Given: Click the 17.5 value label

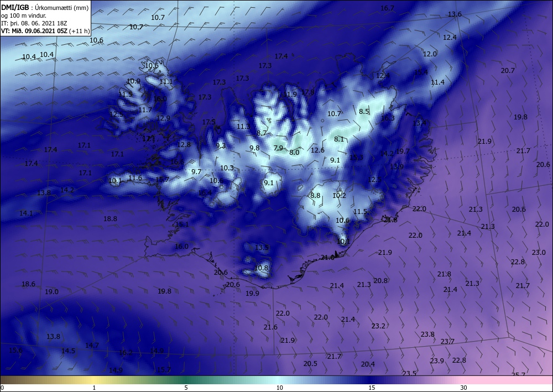Looking at the screenshot, I should [x=208, y=122].
